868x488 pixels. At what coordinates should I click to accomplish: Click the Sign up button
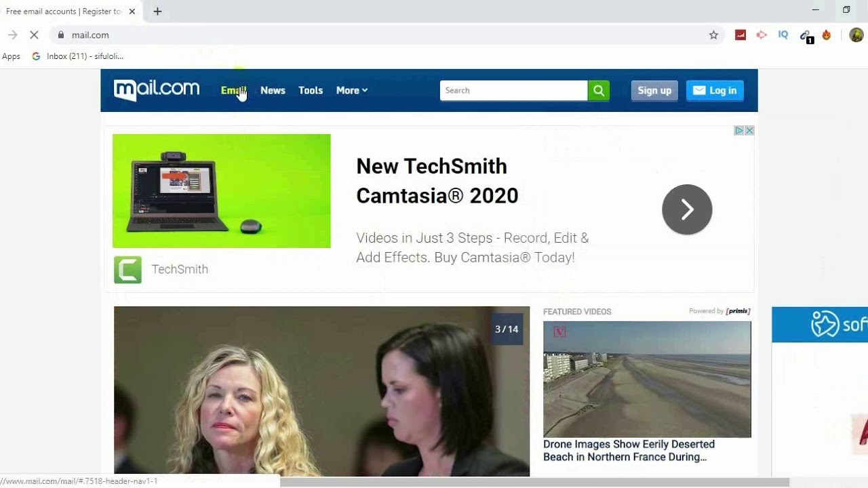[654, 90]
